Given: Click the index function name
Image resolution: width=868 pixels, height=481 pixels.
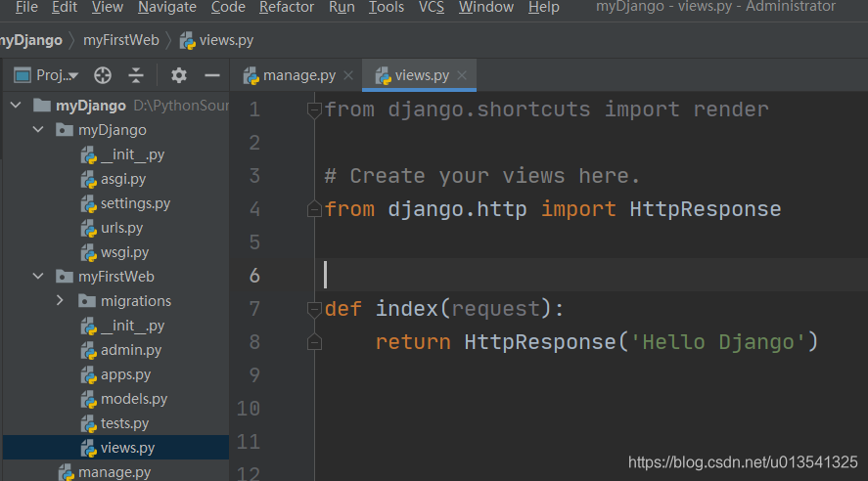Looking at the screenshot, I should [x=407, y=309].
